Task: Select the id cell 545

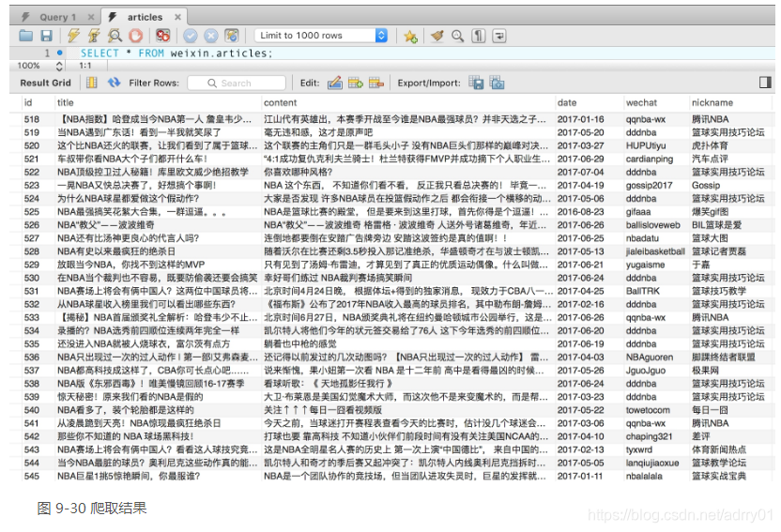Action: click(31, 477)
